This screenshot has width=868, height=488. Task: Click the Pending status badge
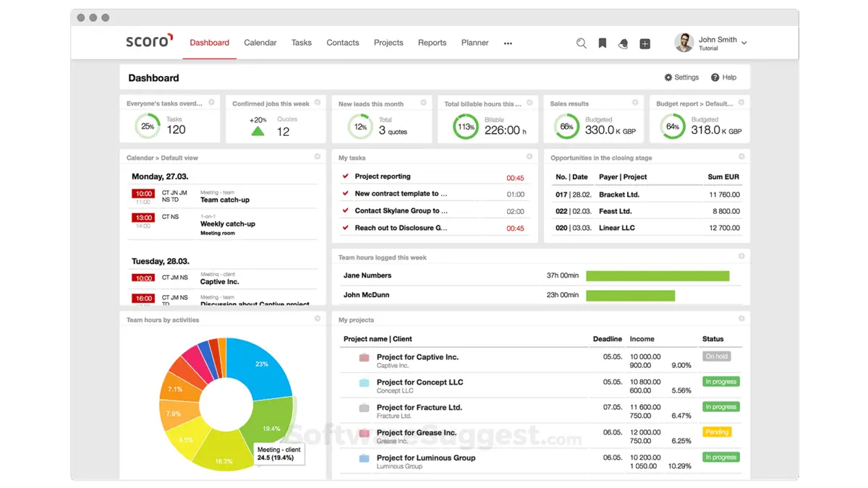pos(717,432)
